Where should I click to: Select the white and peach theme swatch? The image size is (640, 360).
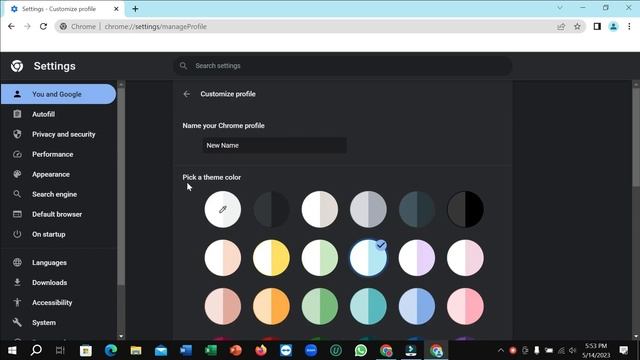point(222,258)
